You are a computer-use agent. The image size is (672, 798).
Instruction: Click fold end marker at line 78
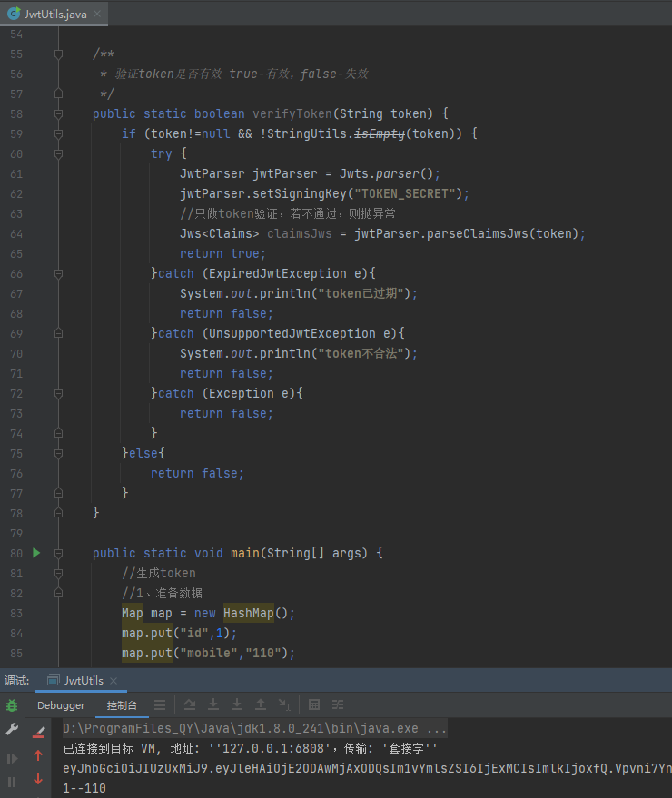58,513
